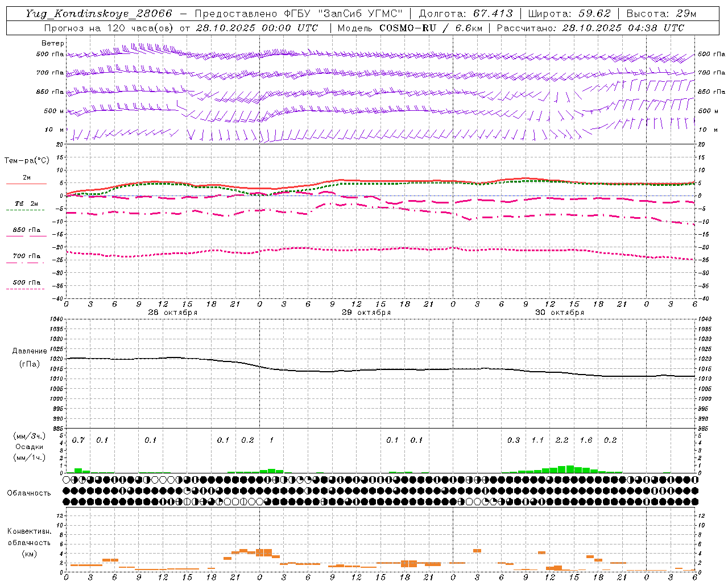Click the 1.1 precipitation value
This screenshot has width=728, height=582.
pyautogui.click(x=537, y=440)
